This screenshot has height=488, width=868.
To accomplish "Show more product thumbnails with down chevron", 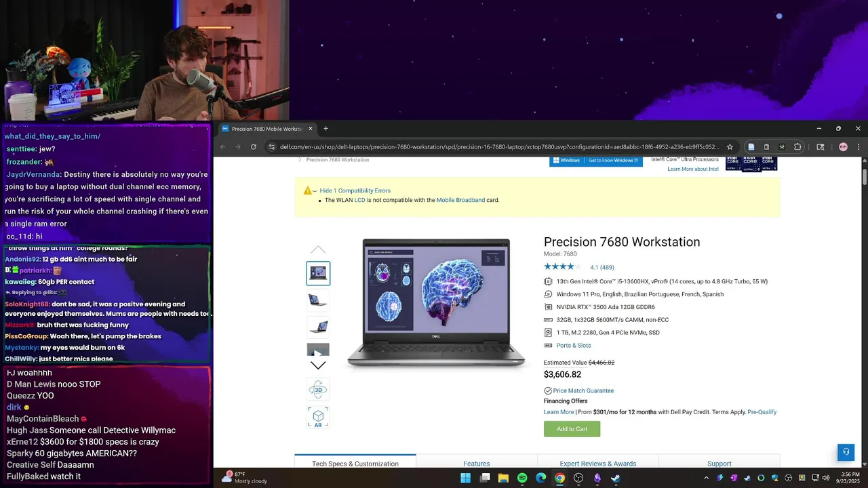I will [318, 365].
